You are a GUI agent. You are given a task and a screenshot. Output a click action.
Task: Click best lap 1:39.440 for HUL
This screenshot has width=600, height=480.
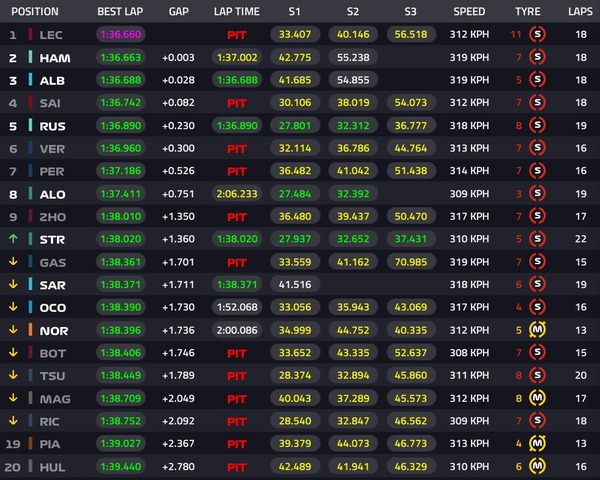(121, 466)
